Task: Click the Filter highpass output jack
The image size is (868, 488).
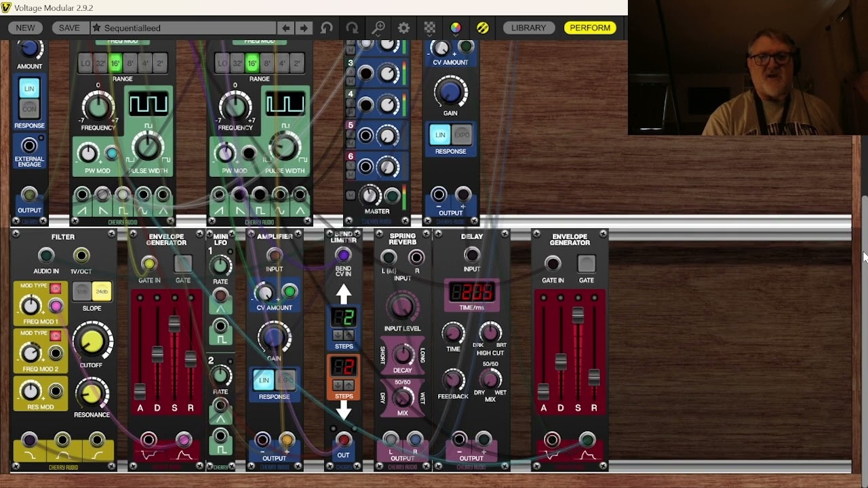Action: click(97, 440)
